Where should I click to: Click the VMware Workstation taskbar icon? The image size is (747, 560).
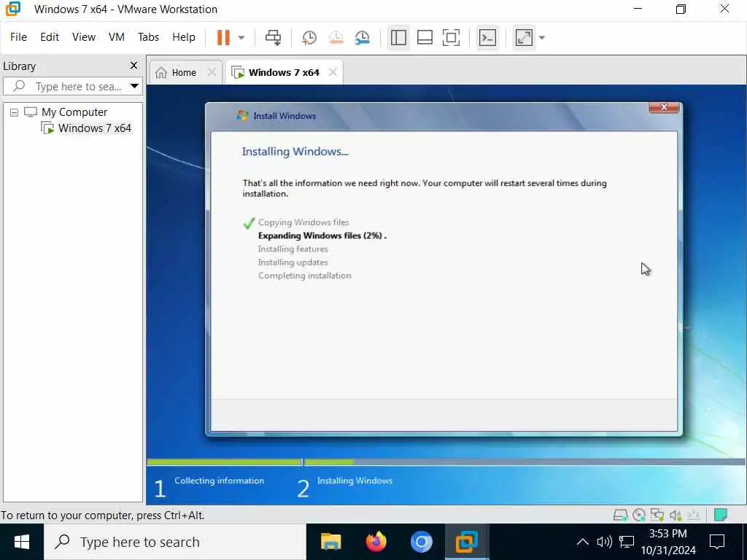(466, 542)
